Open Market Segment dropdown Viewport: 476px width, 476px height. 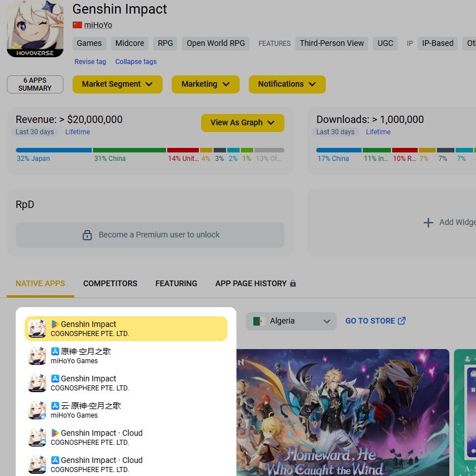pos(117,84)
